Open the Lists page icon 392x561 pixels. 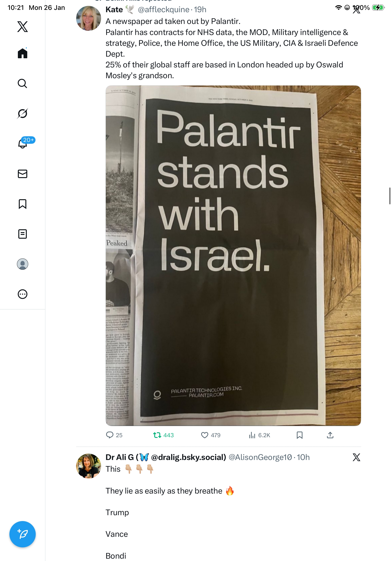pos(23,234)
